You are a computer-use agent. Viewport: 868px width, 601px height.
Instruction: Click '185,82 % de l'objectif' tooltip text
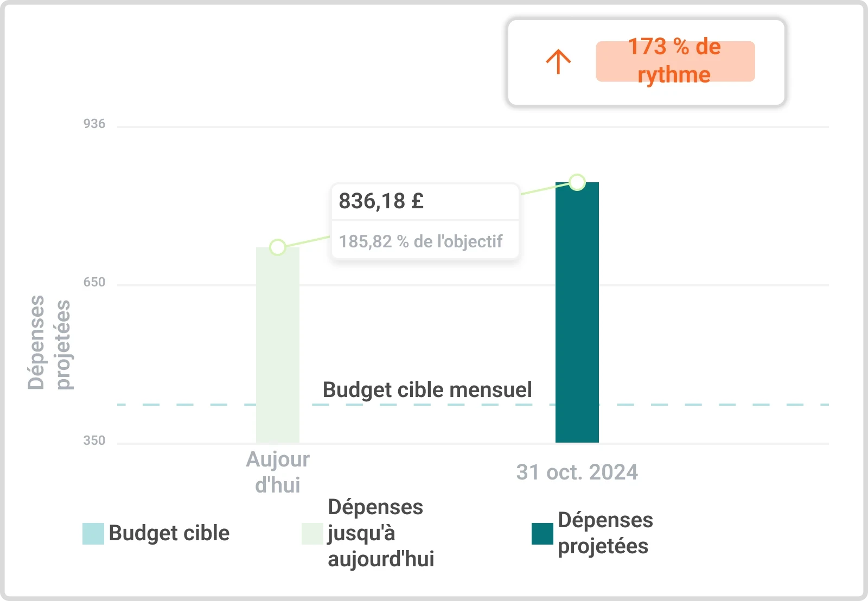(x=420, y=241)
